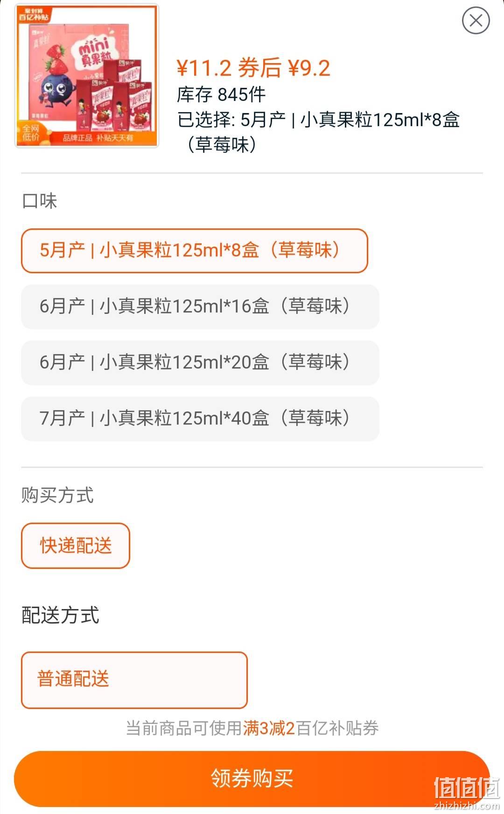The height and width of the screenshot is (814, 504).
Task: Pick 6月产 125ml*20盒 strawberry option
Action: 200,363
